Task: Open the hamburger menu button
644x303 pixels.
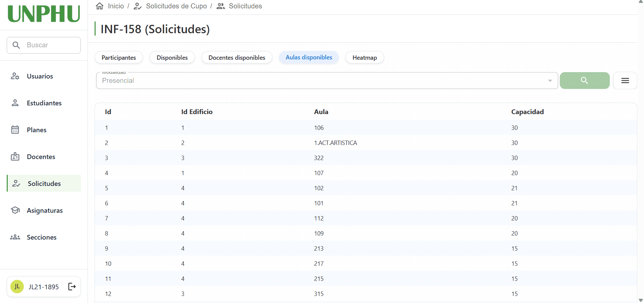Action: [625, 81]
